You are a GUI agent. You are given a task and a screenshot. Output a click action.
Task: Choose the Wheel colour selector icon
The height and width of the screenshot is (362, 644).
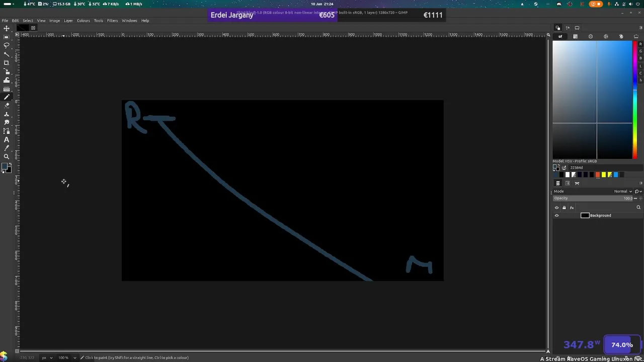tap(606, 36)
